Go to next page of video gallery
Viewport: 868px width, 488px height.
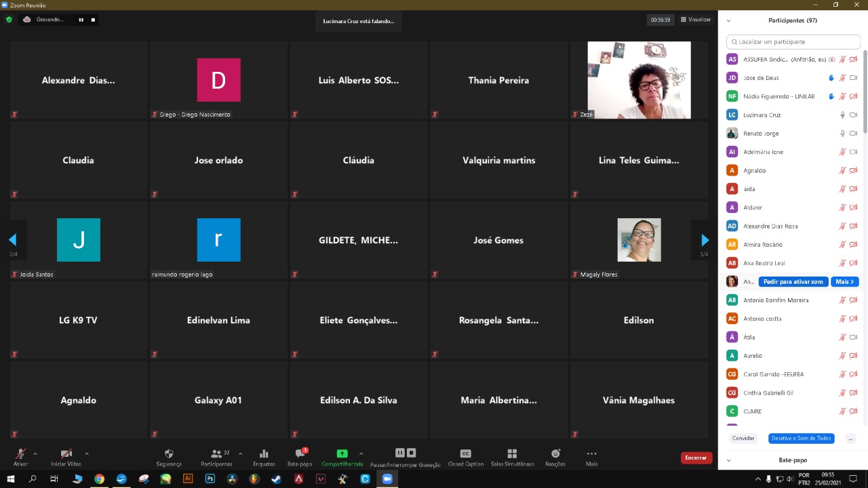[705, 240]
